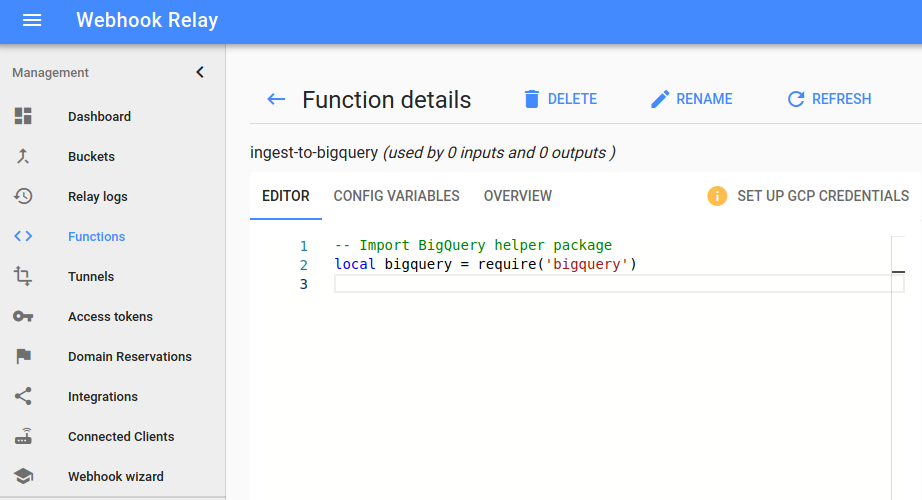Click the circular refresh icon
Viewport: 922px width, 500px height.
(x=796, y=99)
